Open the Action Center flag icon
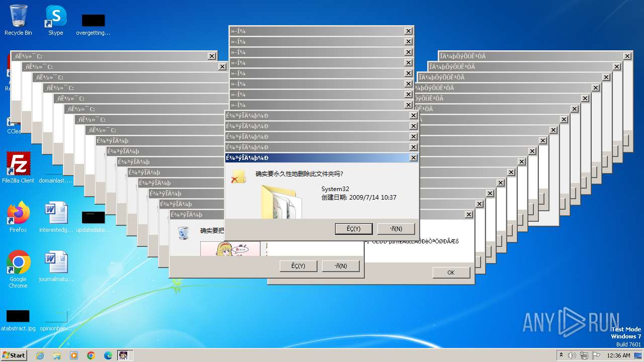Image resolution: width=644 pixels, height=362 pixels. pyautogui.click(x=596, y=355)
